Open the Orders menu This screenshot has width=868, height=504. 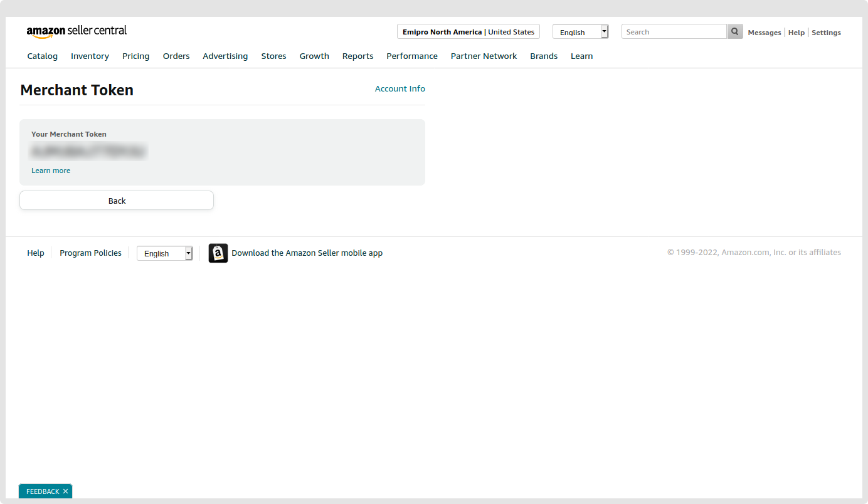[x=176, y=56]
